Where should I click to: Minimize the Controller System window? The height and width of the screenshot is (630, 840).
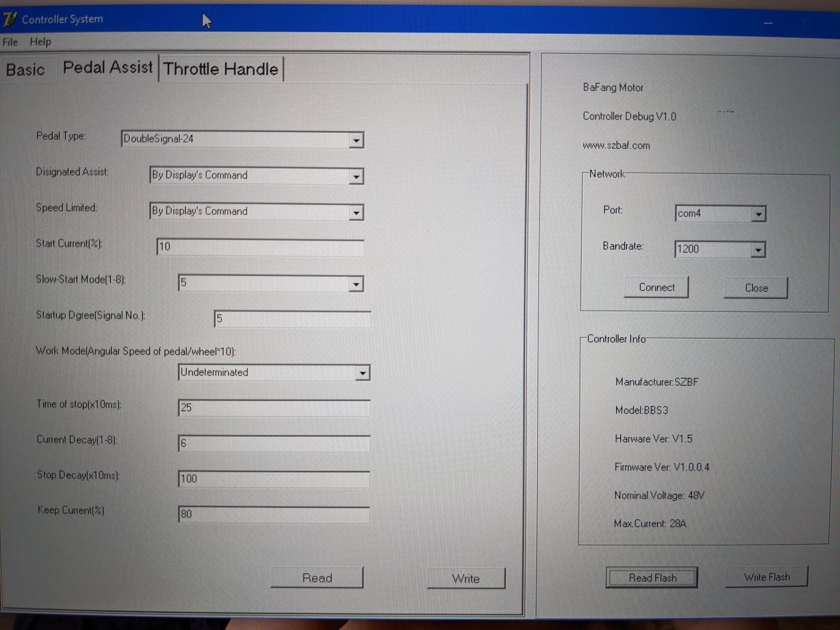click(x=768, y=24)
